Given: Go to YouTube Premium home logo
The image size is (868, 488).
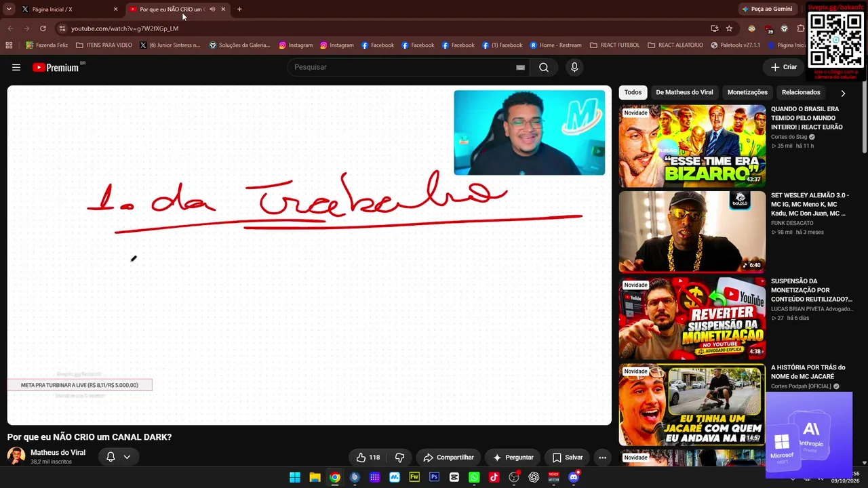Looking at the screenshot, I should (56, 67).
